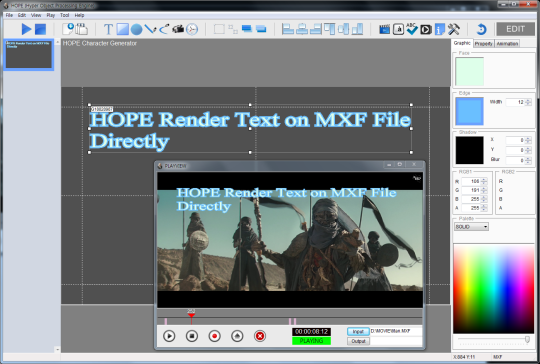Click the RGB1 B value field
Image resolution: width=540 pixels, height=364 pixels.
click(471, 199)
